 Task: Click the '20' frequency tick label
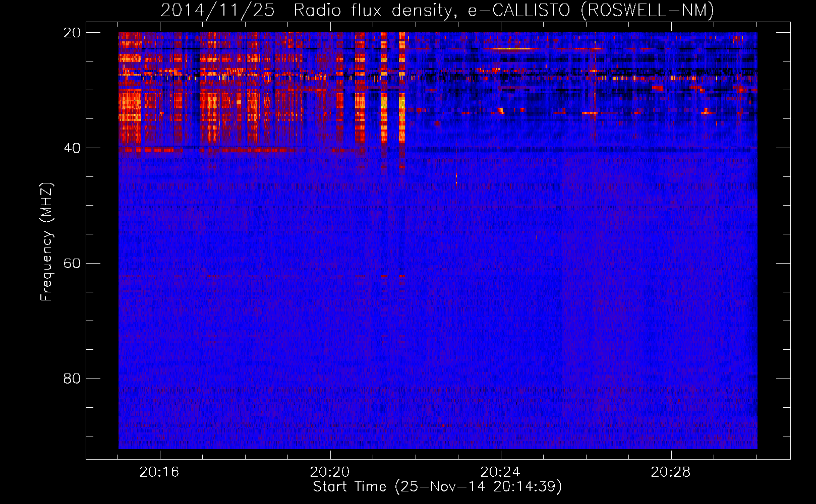point(72,33)
